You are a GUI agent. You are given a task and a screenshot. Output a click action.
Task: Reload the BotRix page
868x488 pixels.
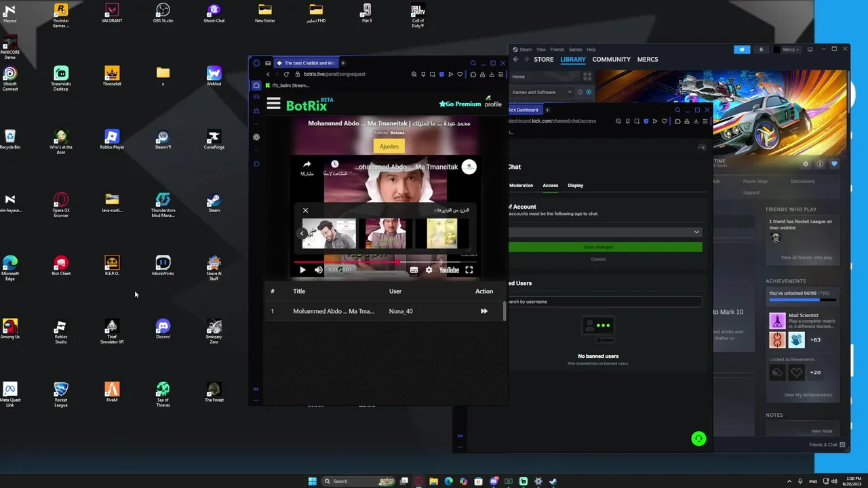[x=286, y=74]
